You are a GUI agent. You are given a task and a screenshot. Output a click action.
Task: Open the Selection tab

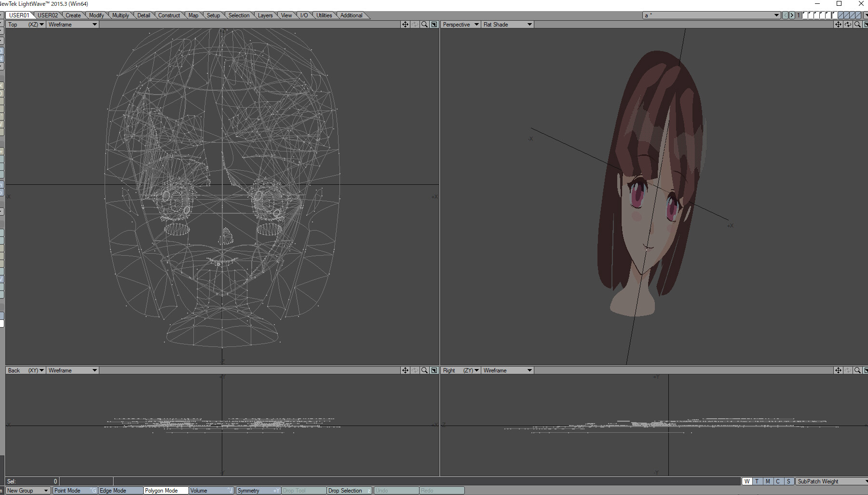[239, 15]
